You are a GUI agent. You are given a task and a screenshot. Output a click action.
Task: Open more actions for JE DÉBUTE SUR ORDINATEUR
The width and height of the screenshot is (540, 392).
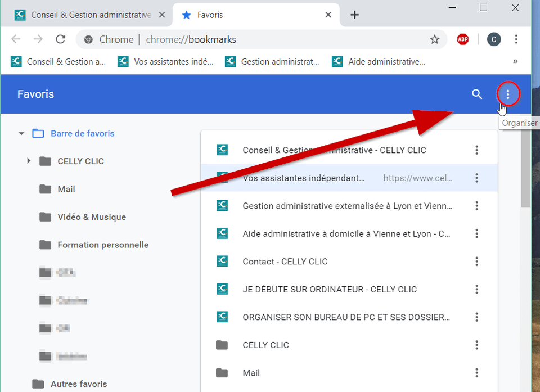476,289
